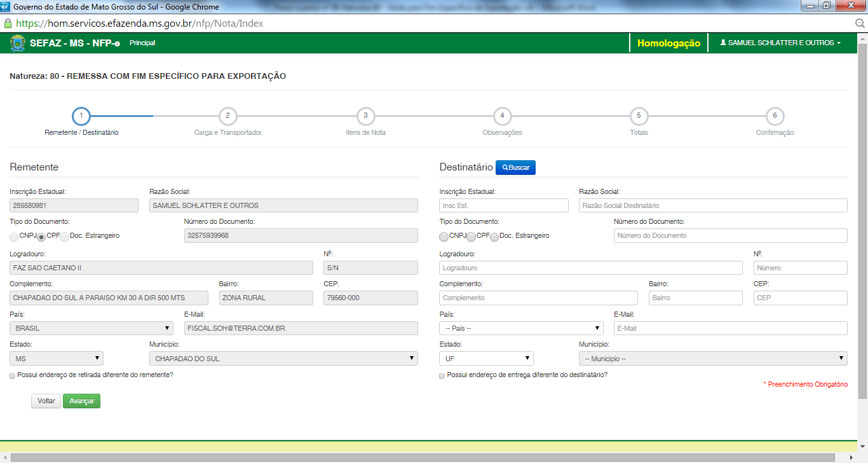Click the Homologação label in header
Screen dimensions: 868x463
click(668, 43)
